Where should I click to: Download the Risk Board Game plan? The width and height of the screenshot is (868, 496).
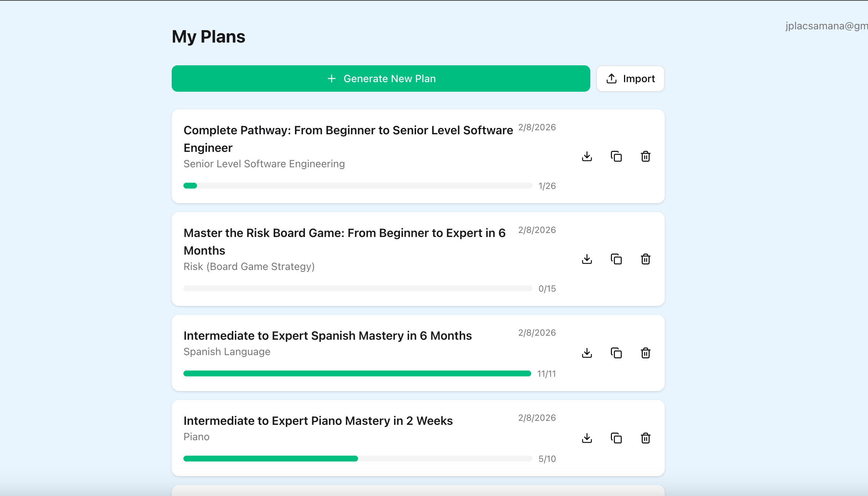tap(587, 259)
